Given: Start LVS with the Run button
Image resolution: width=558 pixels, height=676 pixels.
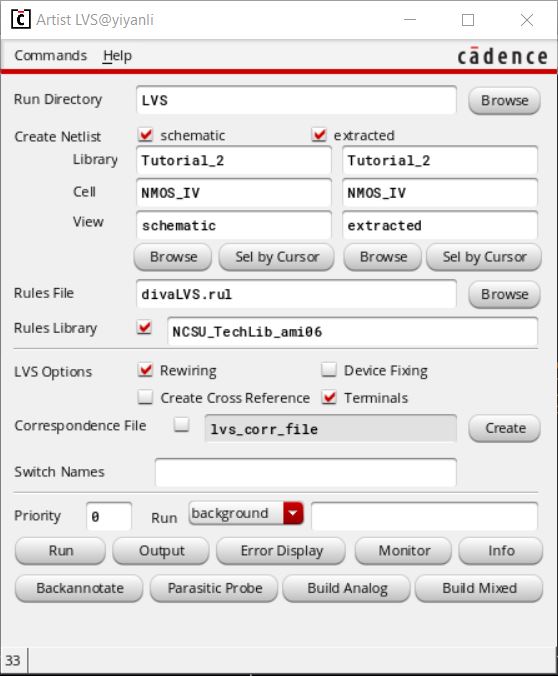Looking at the screenshot, I should tap(60, 551).
